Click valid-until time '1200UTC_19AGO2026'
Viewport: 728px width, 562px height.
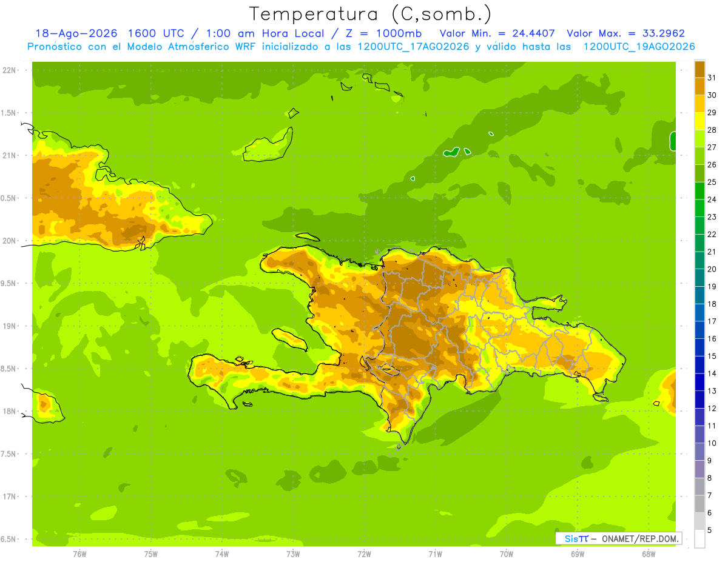point(639,47)
